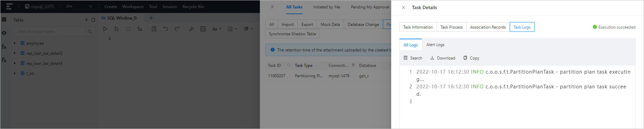Filter tasks by Synchronize Shadow Table
The width and height of the screenshot is (644, 129).
pyautogui.click(x=293, y=34)
